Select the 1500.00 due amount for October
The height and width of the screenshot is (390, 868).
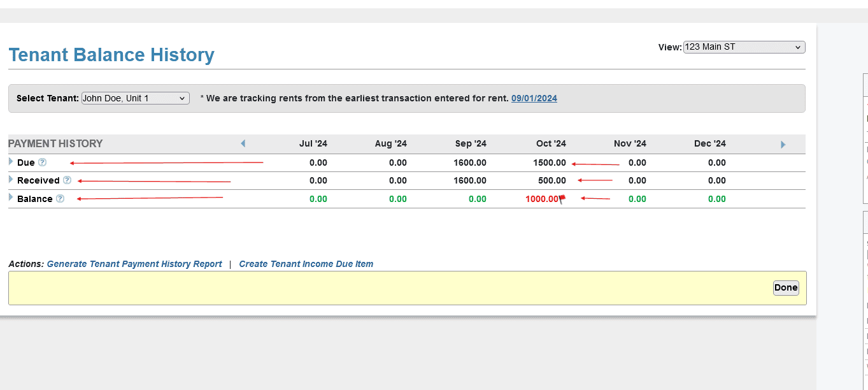tap(549, 162)
